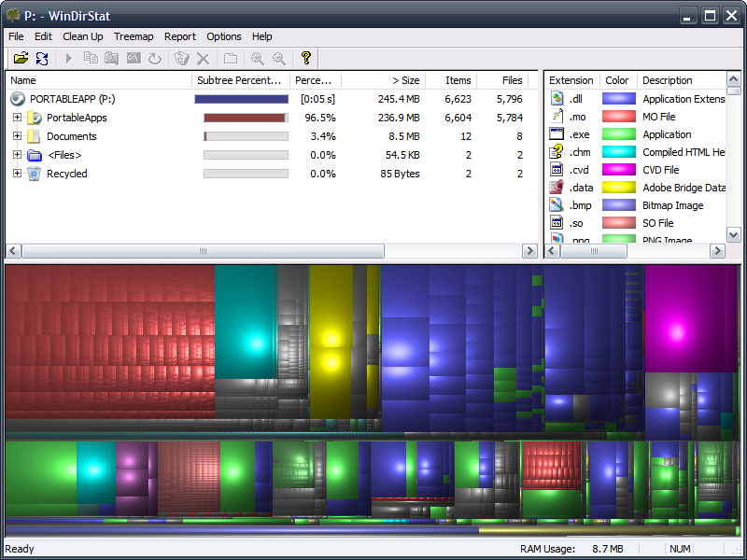
Task: Sort by the Size column header
Action: pyautogui.click(x=384, y=80)
